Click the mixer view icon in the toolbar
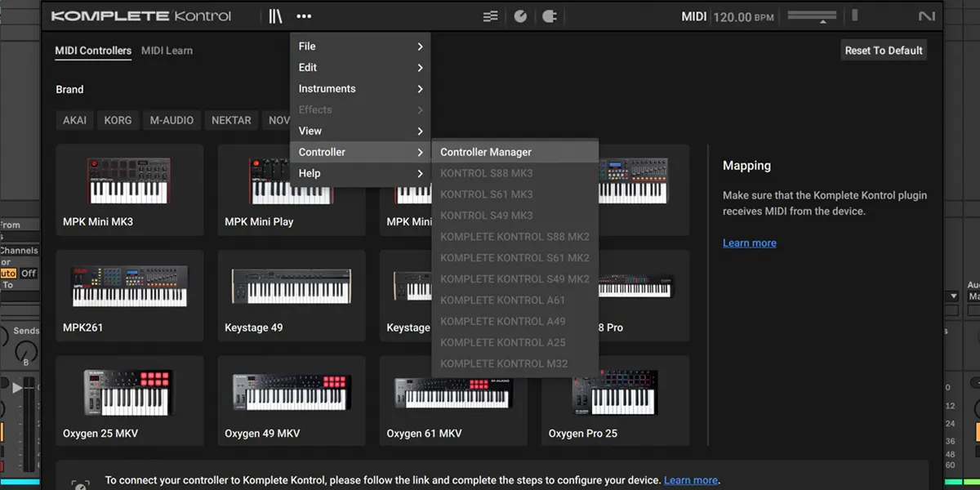The image size is (980, 490). (490, 15)
